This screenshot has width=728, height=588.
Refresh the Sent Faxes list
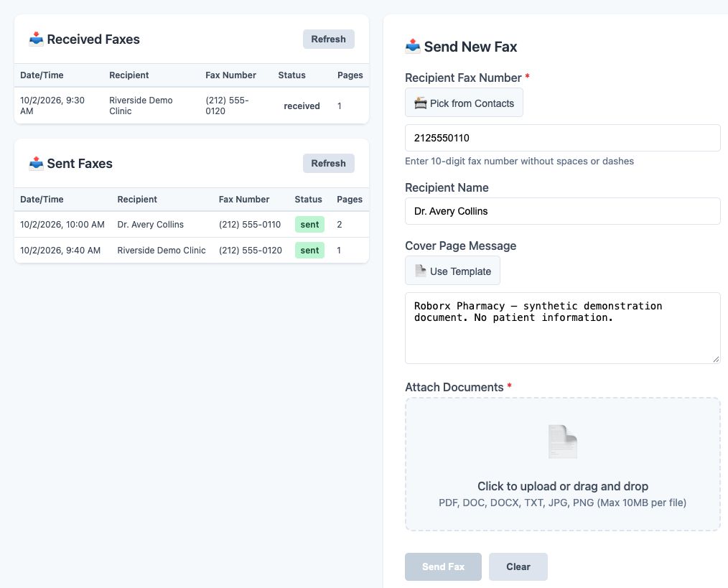point(329,164)
